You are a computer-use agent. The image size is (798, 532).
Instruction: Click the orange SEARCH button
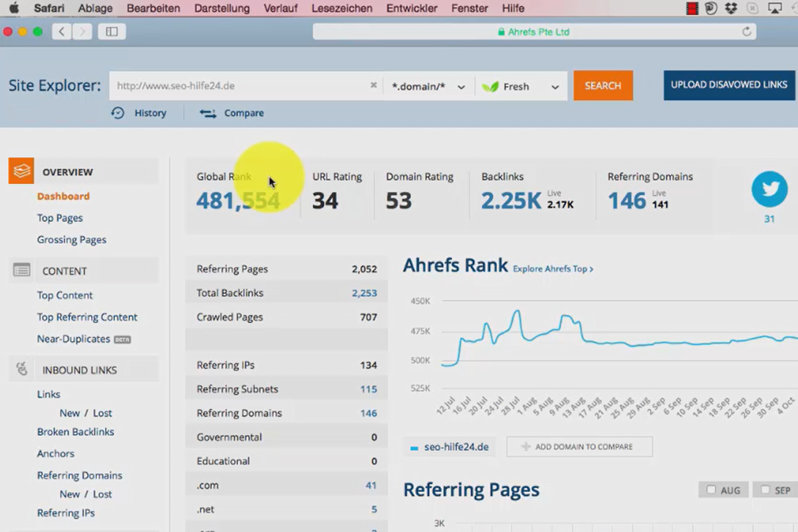click(603, 86)
